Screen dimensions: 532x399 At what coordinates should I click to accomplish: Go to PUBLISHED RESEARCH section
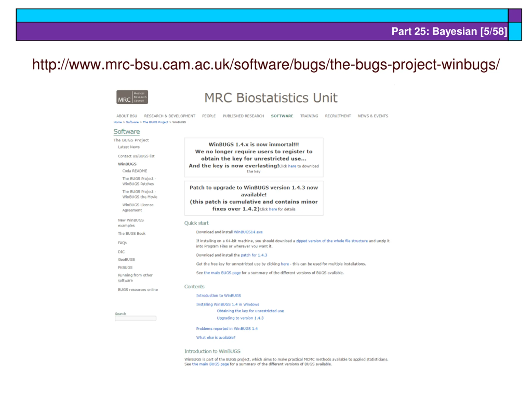tap(243, 116)
